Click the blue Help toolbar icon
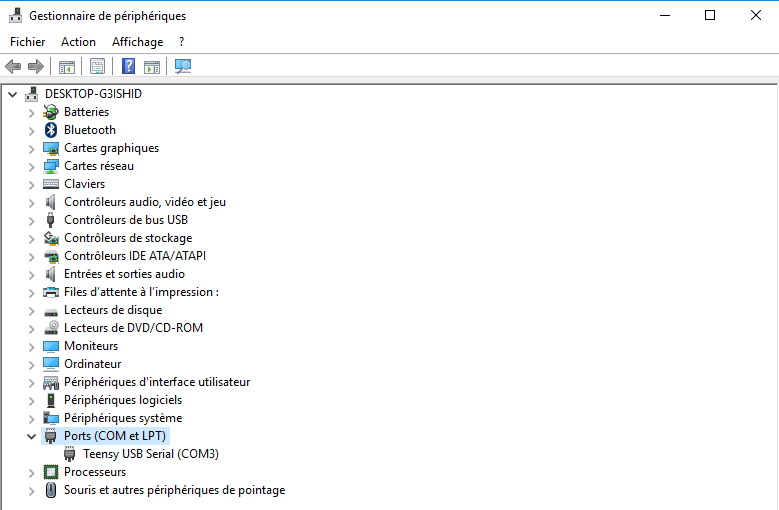The width and height of the screenshot is (779, 510). tap(128, 66)
